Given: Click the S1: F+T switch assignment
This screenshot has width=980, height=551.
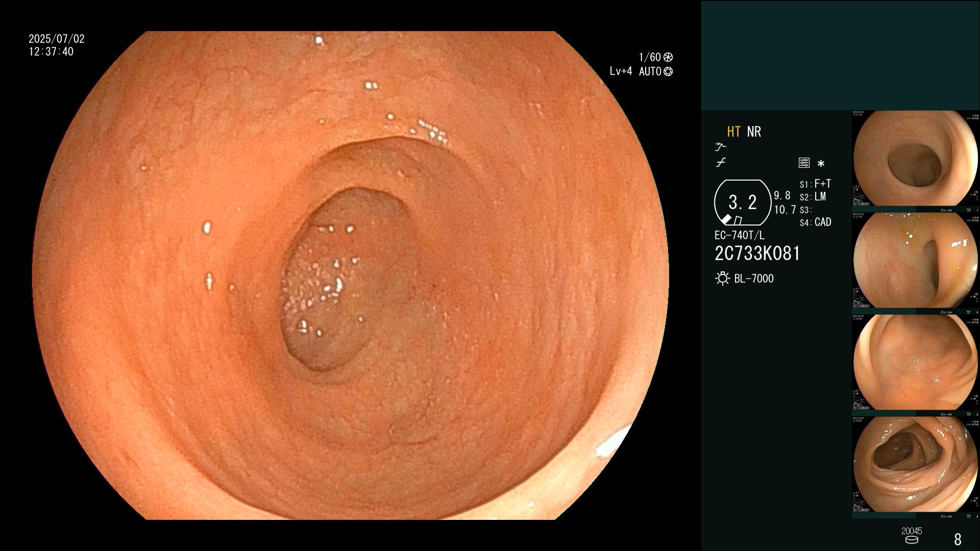Looking at the screenshot, I should (815, 184).
